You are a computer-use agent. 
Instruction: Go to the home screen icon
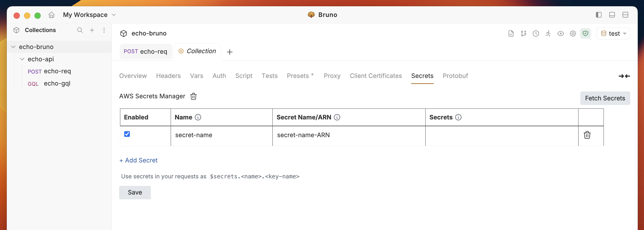52,15
